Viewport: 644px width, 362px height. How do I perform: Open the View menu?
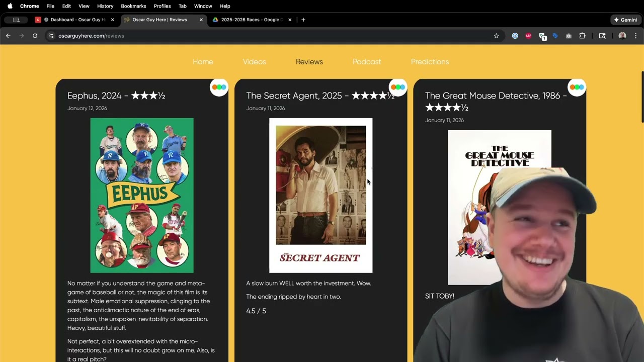pyautogui.click(x=84, y=6)
